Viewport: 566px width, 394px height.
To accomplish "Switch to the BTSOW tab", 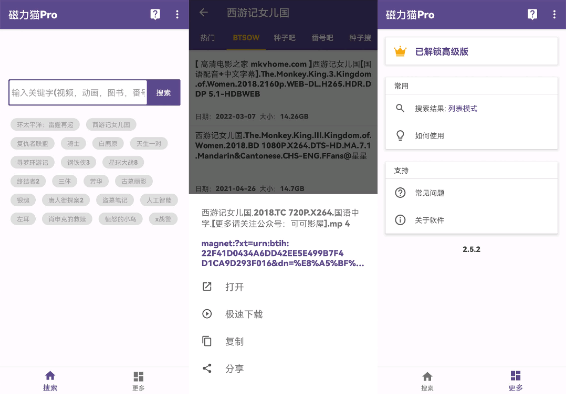I will (x=246, y=38).
